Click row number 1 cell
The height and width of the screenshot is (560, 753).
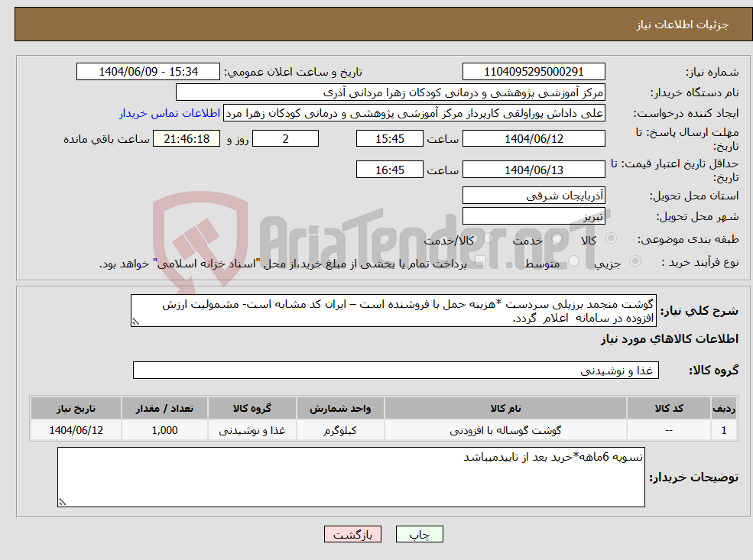coord(724,430)
